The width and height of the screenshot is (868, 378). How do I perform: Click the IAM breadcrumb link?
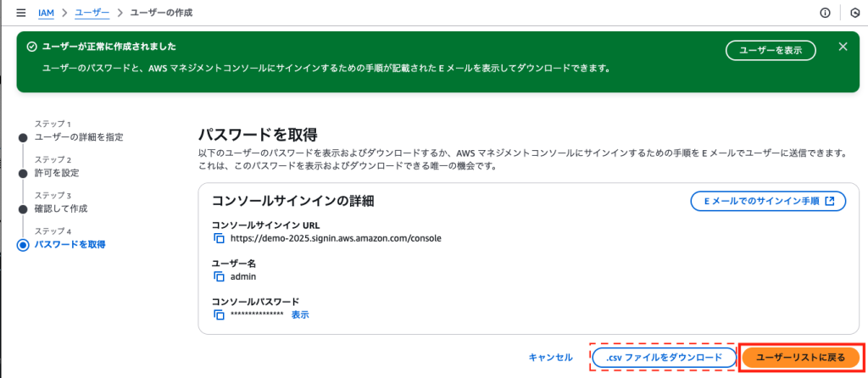pyautogui.click(x=46, y=12)
